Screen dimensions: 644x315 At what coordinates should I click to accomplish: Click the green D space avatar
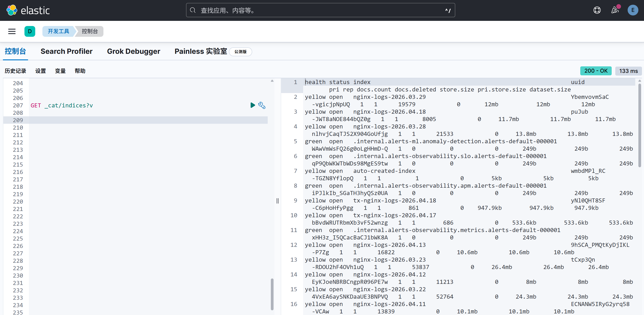(x=30, y=31)
